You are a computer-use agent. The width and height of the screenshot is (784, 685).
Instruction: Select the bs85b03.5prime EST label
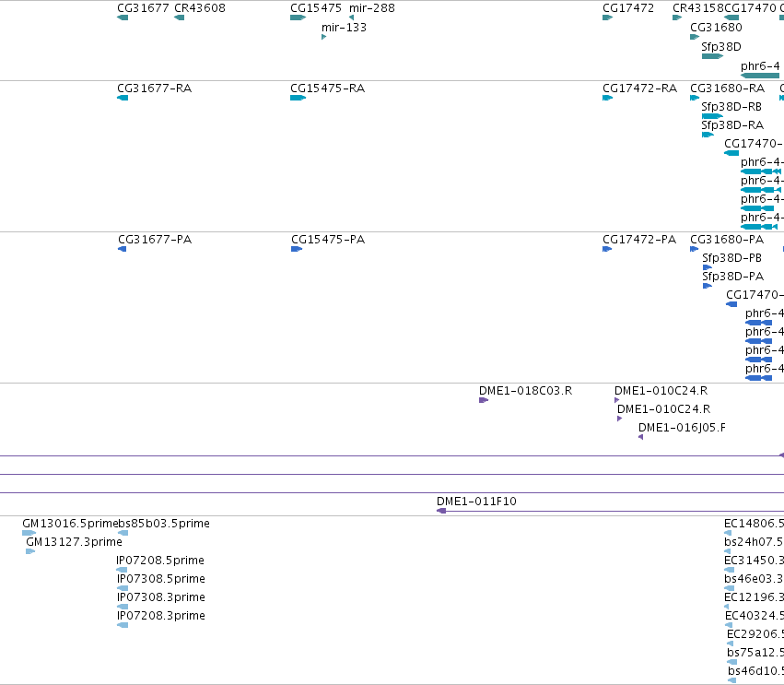tap(164, 524)
